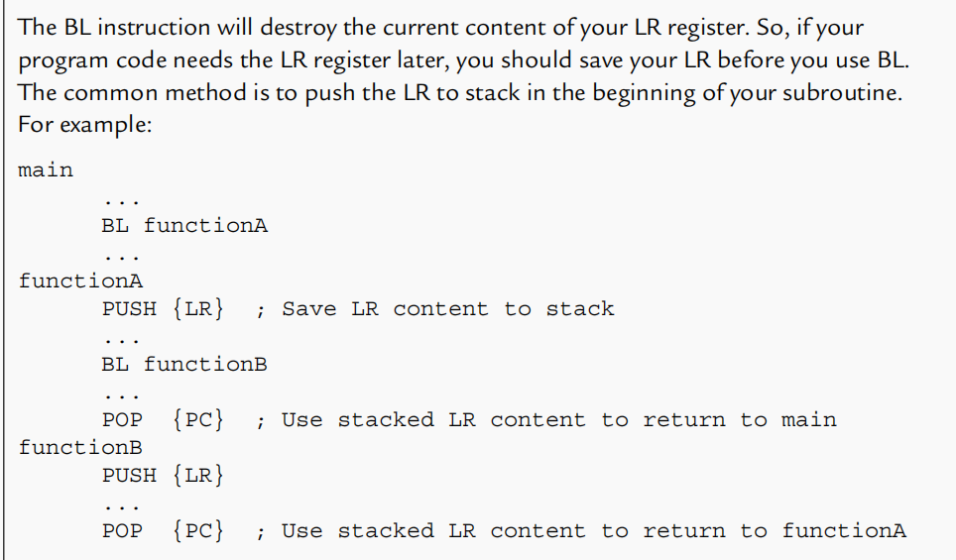
Task: Click the PUSH {LR} instruction under functionA
Action: 163,308
